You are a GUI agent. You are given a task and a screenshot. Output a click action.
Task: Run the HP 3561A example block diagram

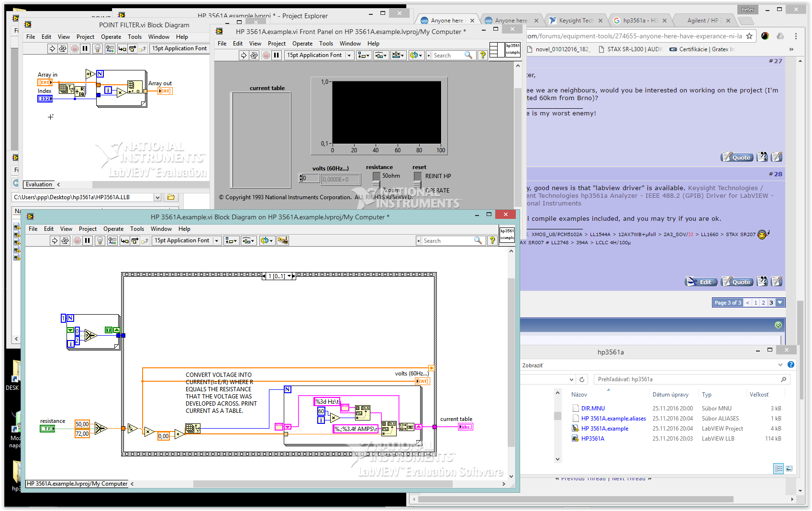point(55,240)
